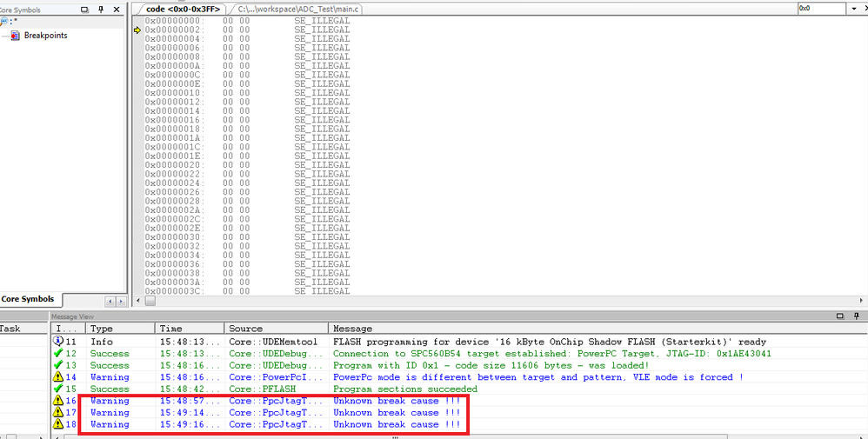Image resolution: width=868 pixels, height=439 pixels.
Task: Sort messages by Source column header
Action: pos(277,329)
